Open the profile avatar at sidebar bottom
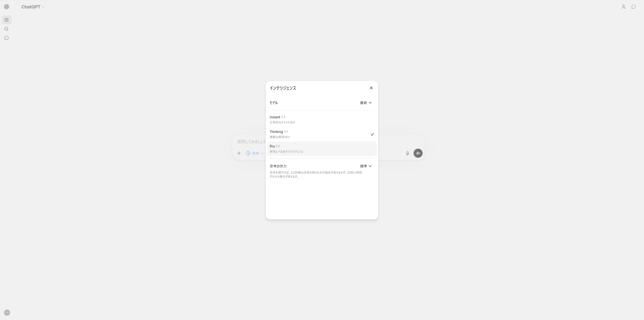The width and height of the screenshot is (644, 320). (7, 313)
